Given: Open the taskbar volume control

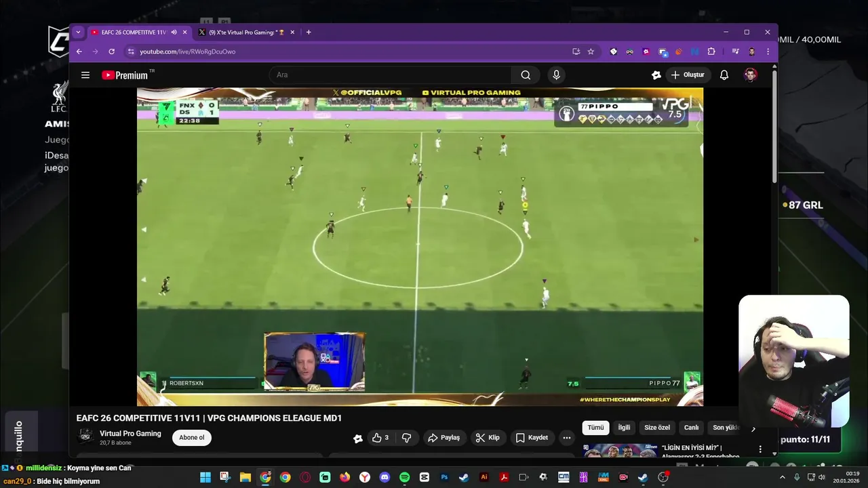Looking at the screenshot, I should pos(821,477).
